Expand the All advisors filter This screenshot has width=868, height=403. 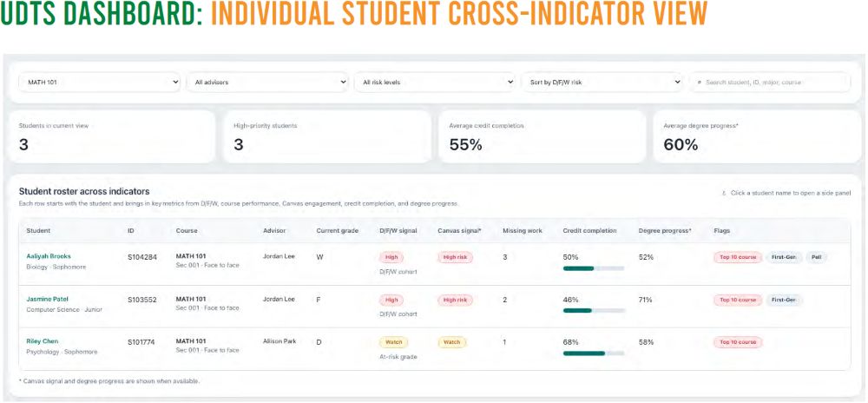coord(266,82)
